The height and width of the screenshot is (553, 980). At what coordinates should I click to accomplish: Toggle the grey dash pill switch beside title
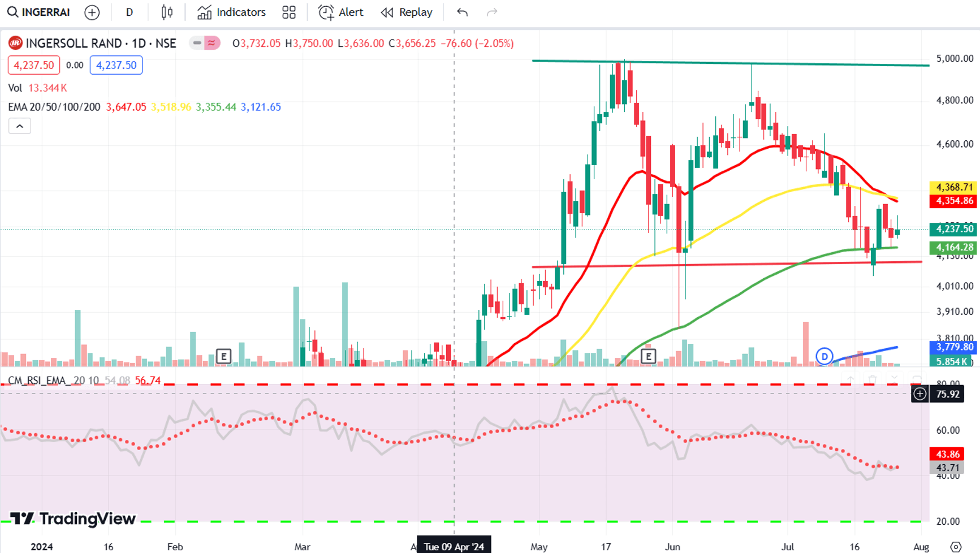(197, 43)
